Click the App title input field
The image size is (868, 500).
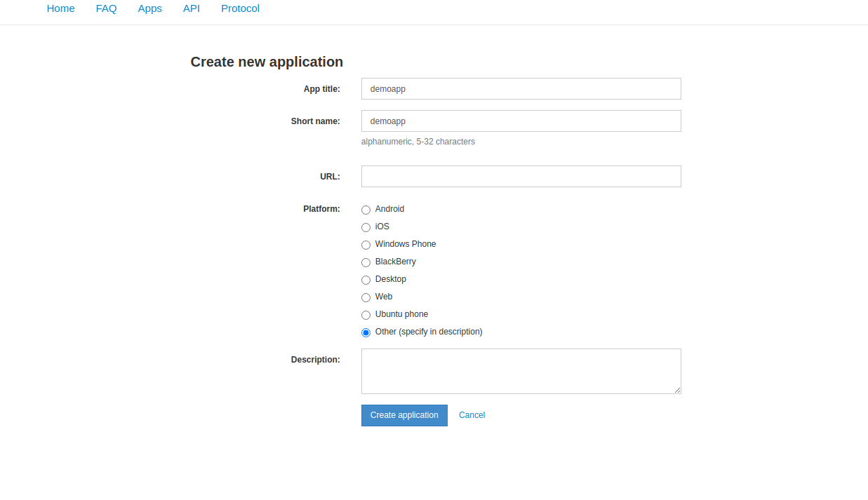click(x=521, y=89)
